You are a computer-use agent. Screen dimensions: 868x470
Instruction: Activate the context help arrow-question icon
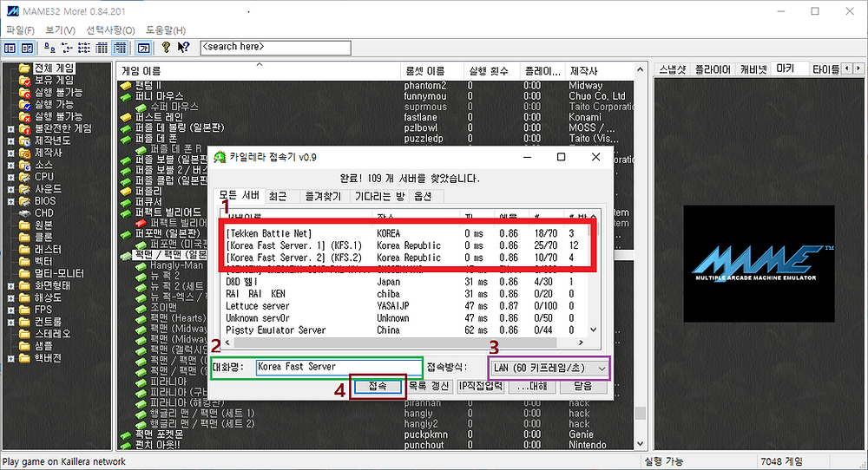click(x=183, y=48)
